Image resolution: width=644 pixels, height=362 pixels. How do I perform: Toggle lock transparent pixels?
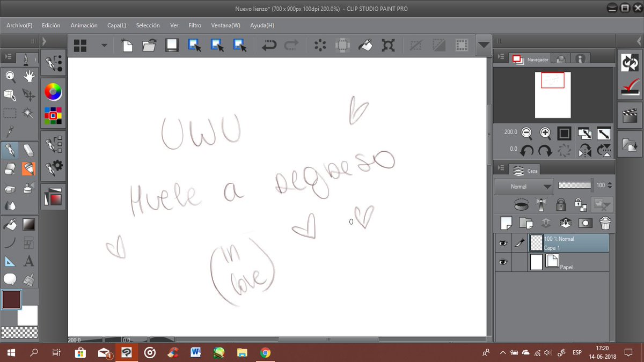(581, 204)
